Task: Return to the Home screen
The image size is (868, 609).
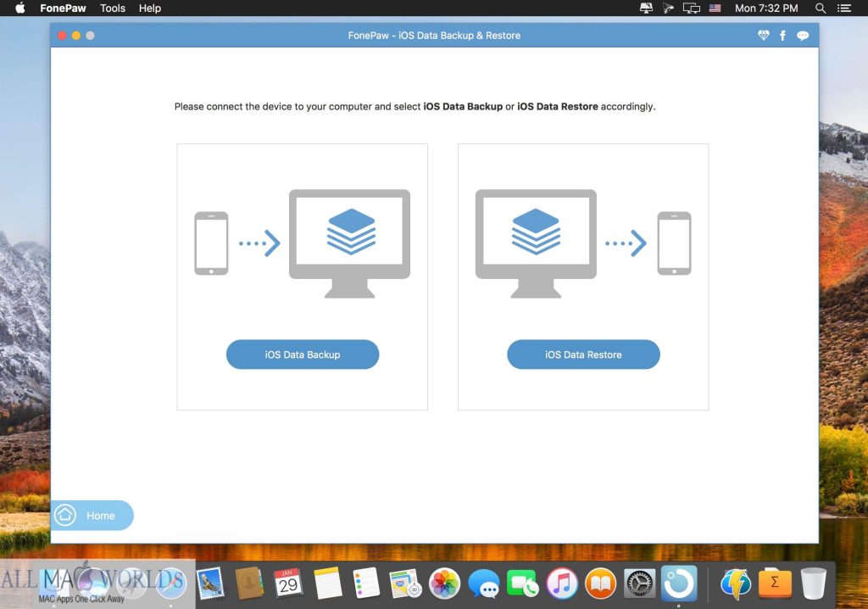Action: coord(92,516)
